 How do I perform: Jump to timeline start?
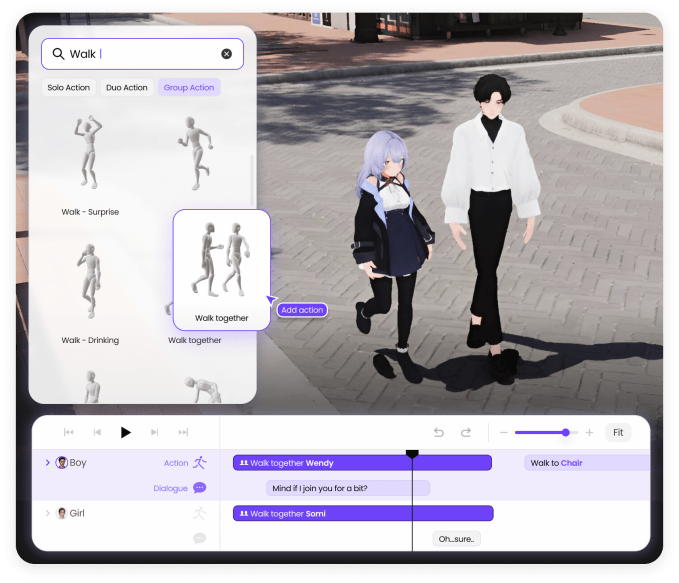click(x=68, y=432)
